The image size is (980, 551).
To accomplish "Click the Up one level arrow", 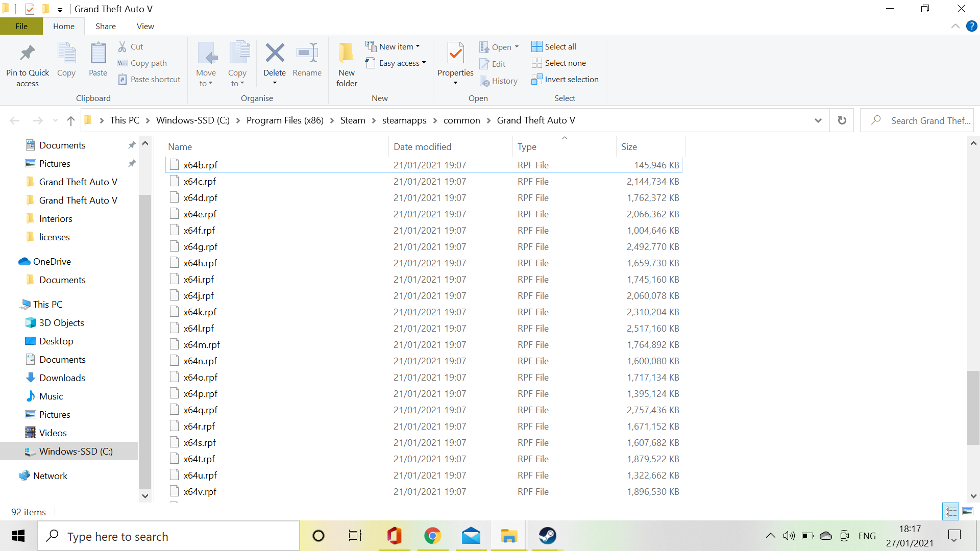I will [71, 121].
